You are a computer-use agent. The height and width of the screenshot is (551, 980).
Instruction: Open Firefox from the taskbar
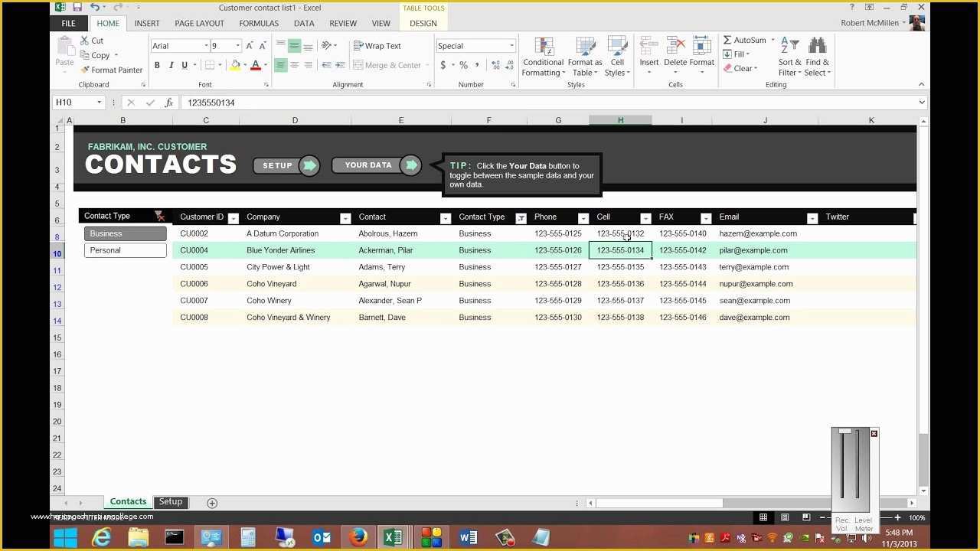click(358, 537)
